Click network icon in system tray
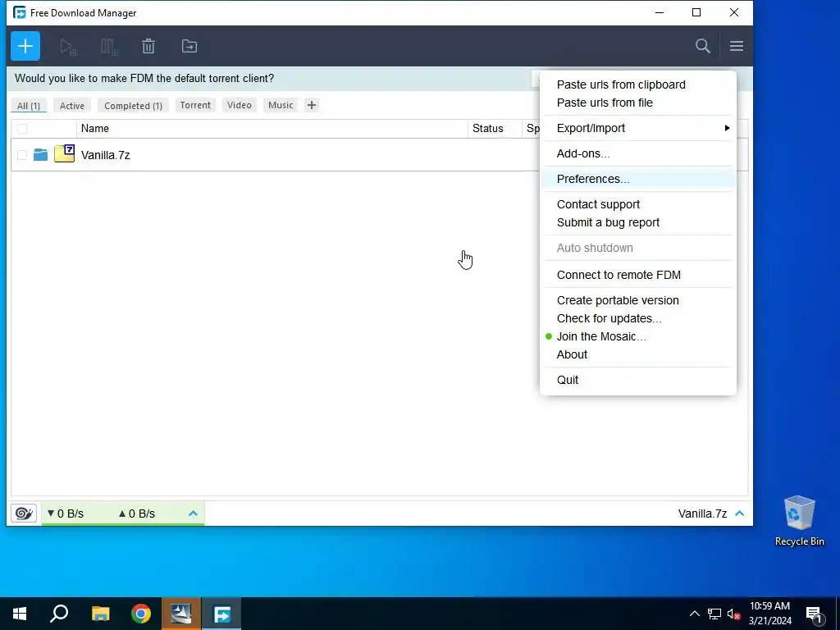840x630 pixels. 714,614
